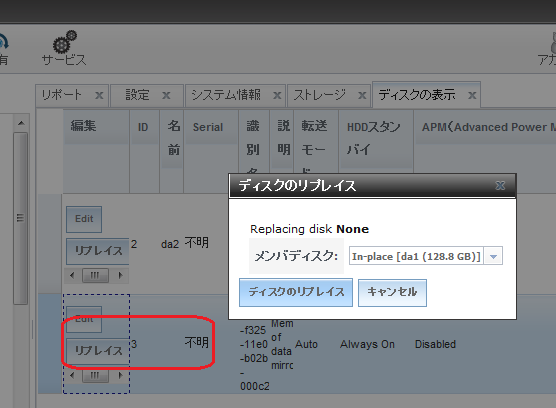Close the システム情報 tab
Image resolution: width=556 pixels, height=408 pixels.
coord(277,95)
